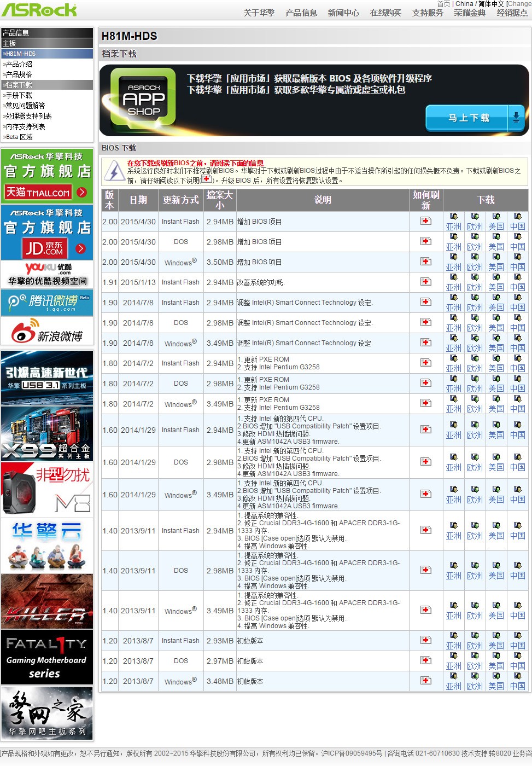Open 新闻中心 in top navigation
The image size is (532, 766).
point(343,13)
